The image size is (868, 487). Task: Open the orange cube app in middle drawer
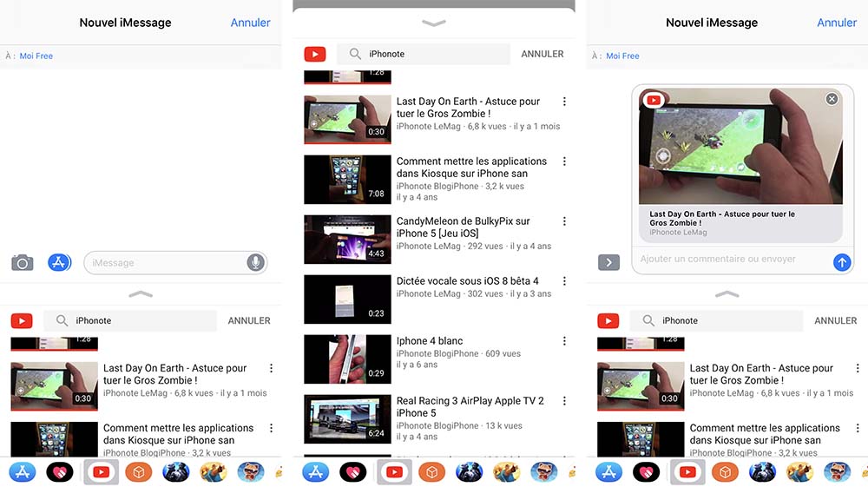(x=431, y=472)
